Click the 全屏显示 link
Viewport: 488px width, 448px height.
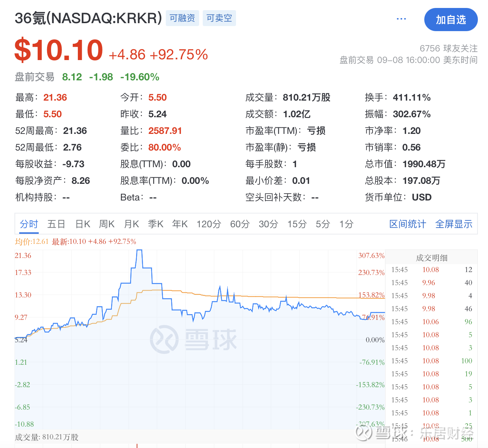coord(454,224)
